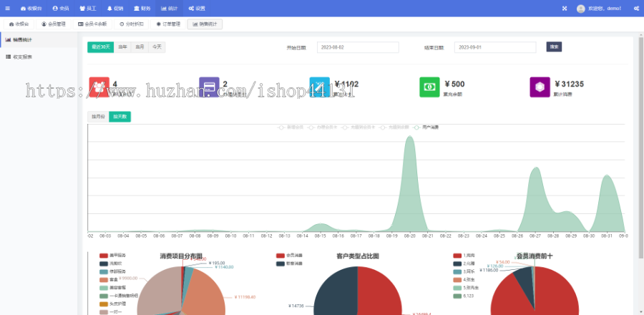The height and width of the screenshot is (315, 644).
Task: Switch chart view to 按月份
Action: coord(98,117)
